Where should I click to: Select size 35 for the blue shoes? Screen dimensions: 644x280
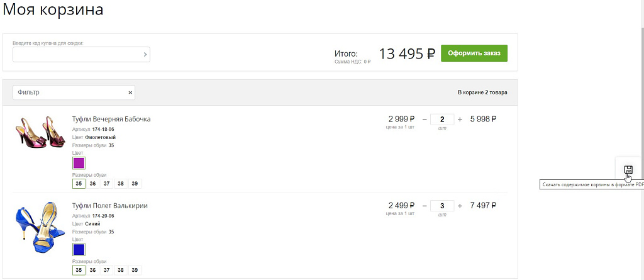pyautogui.click(x=79, y=270)
